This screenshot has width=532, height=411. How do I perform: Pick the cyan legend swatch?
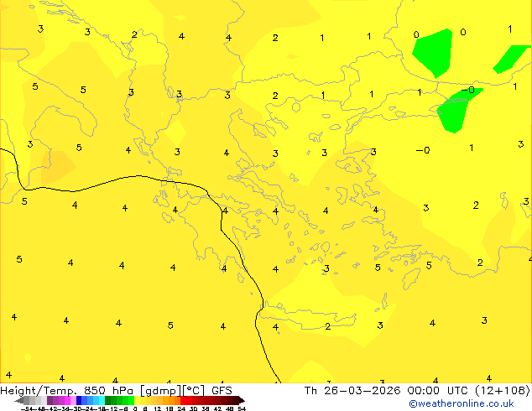[x=102, y=400]
